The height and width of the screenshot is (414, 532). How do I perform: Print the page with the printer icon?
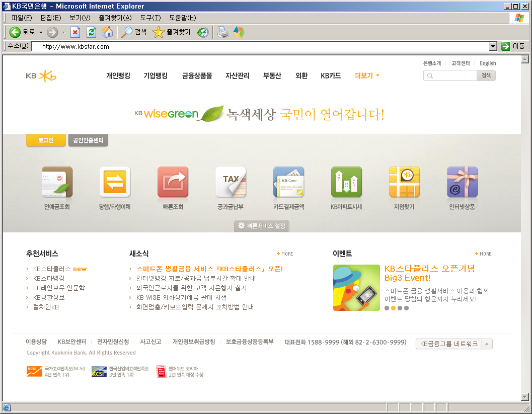223,32
